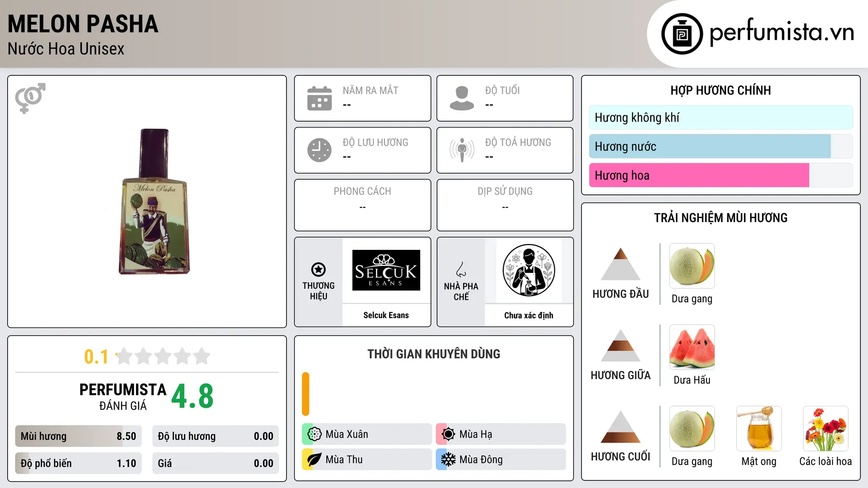Image resolution: width=868 pixels, height=488 pixels.
Task: Click the unisex gender symbol icon
Action: (30, 98)
